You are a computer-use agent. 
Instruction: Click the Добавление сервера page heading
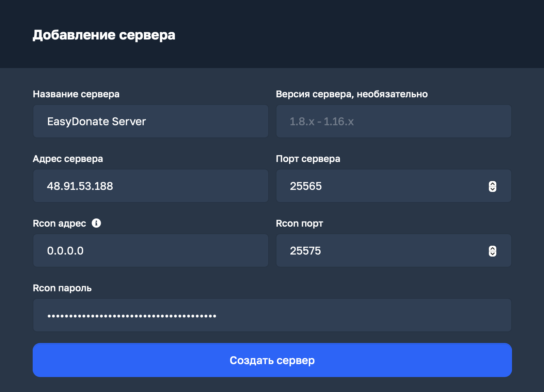pyautogui.click(x=104, y=35)
